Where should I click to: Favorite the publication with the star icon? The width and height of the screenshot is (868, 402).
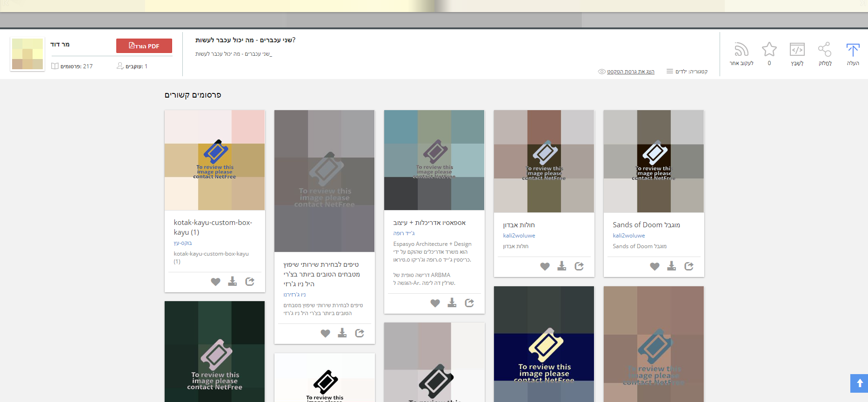click(x=769, y=49)
